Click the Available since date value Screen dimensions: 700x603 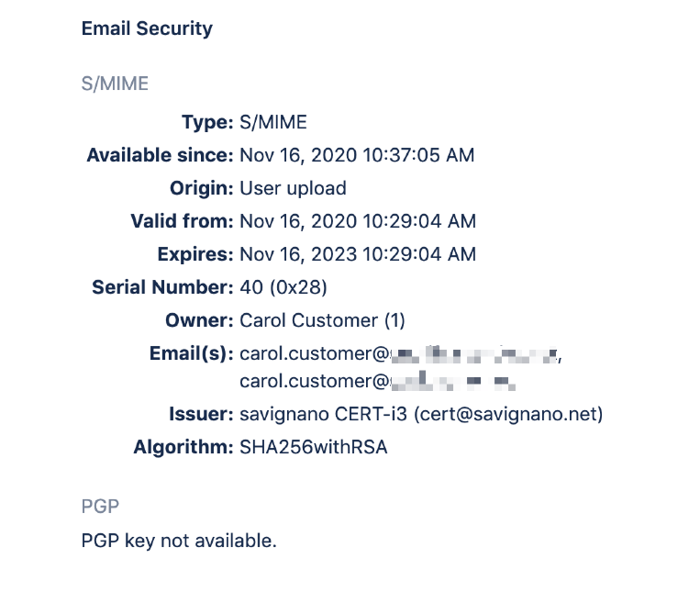pyautogui.click(x=357, y=155)
